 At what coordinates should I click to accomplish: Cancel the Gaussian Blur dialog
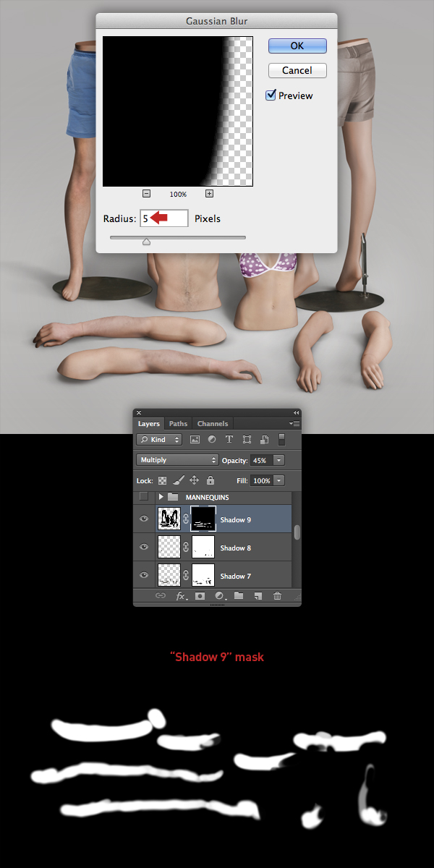point(297,71)
